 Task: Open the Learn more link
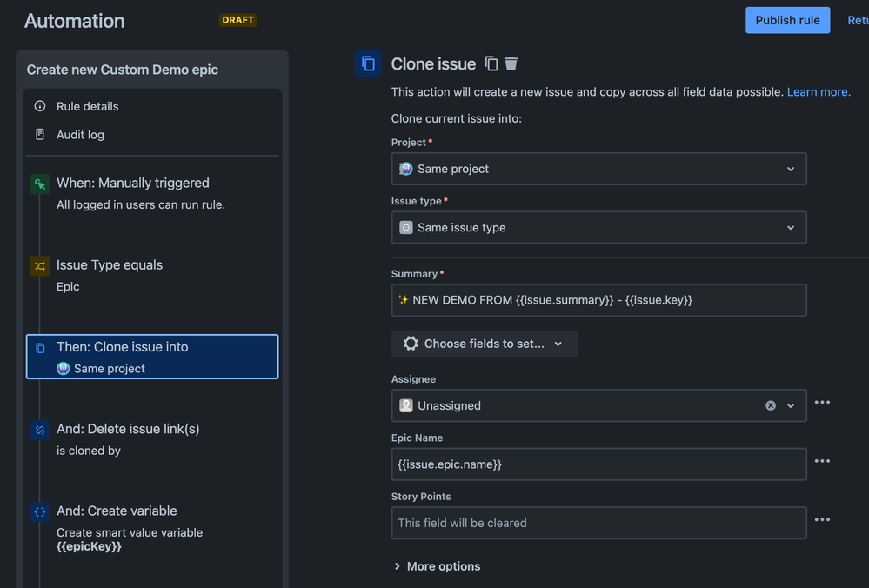point(819,92)
